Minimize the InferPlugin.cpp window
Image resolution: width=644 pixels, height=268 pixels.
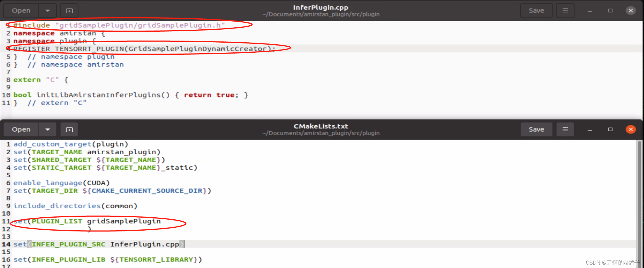point(590,11)
